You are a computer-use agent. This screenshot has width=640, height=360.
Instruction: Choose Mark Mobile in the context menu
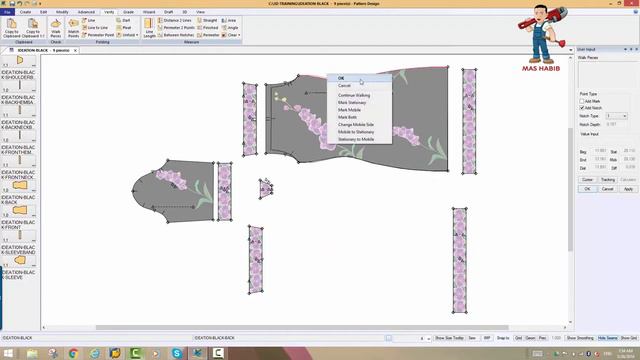coord(360,110)
